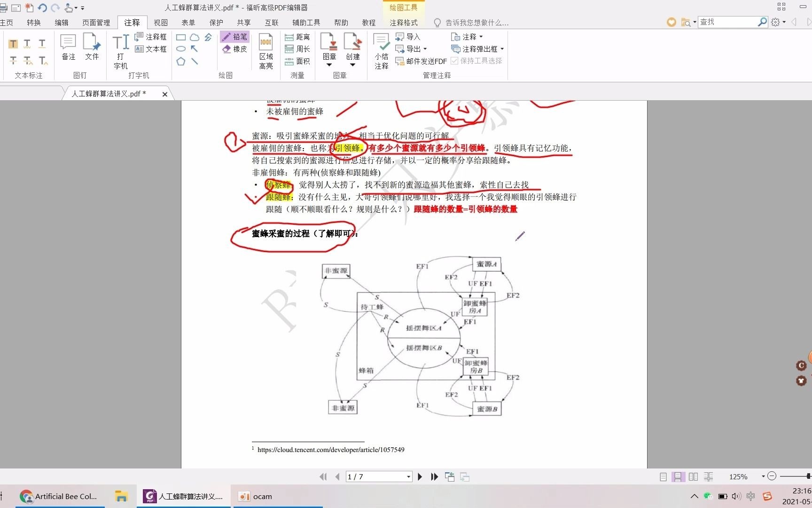Choose the cloud shape drawing tool
The image size is (812, 508).
195,37
